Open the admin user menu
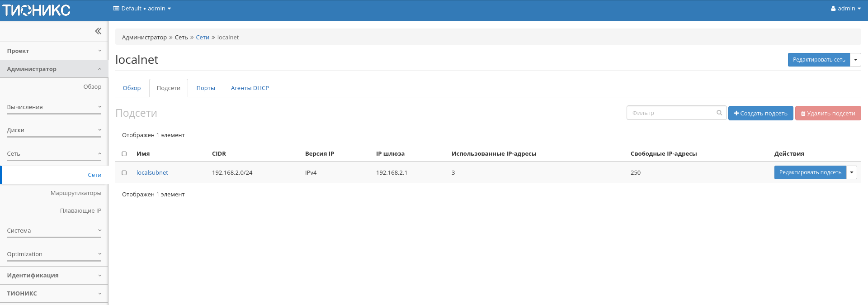 tap(845, 9)
